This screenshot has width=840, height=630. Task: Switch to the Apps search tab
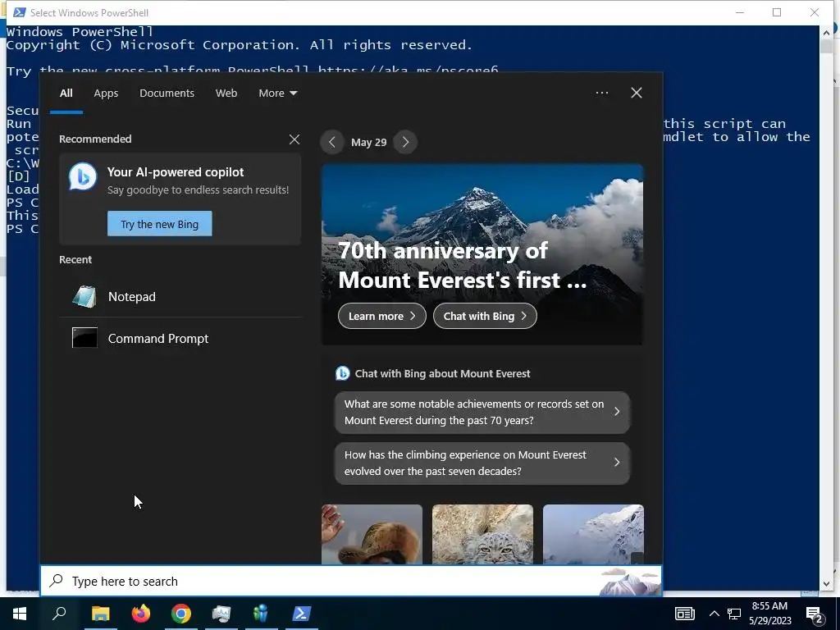[x=106, y=94]
